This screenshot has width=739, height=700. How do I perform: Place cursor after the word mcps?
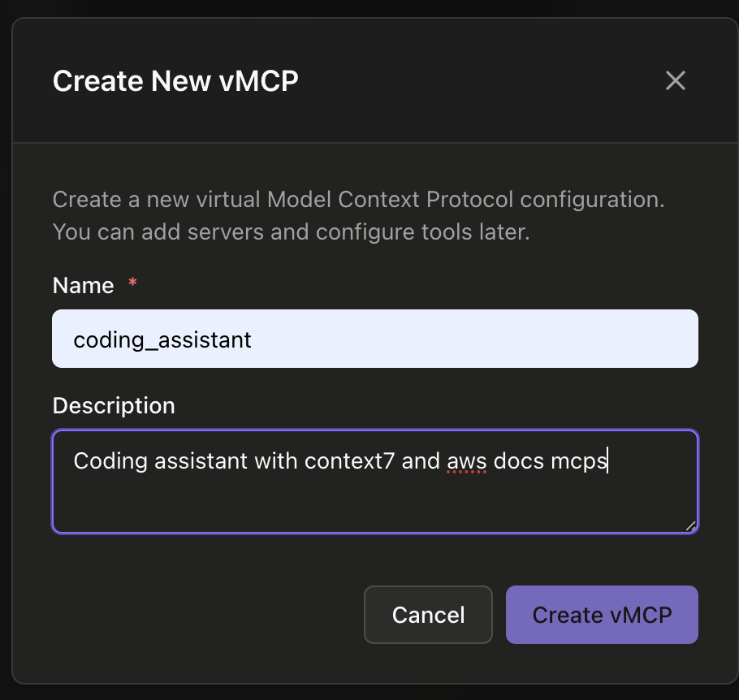click(x=607, y=460)
